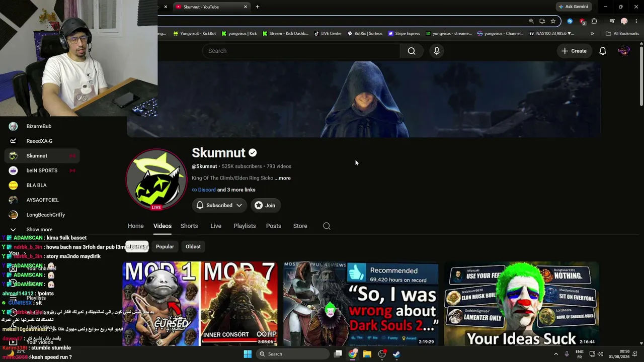Open the Chrome profile avatar
This screenshot has height=362, width=644.
(624, 21)
